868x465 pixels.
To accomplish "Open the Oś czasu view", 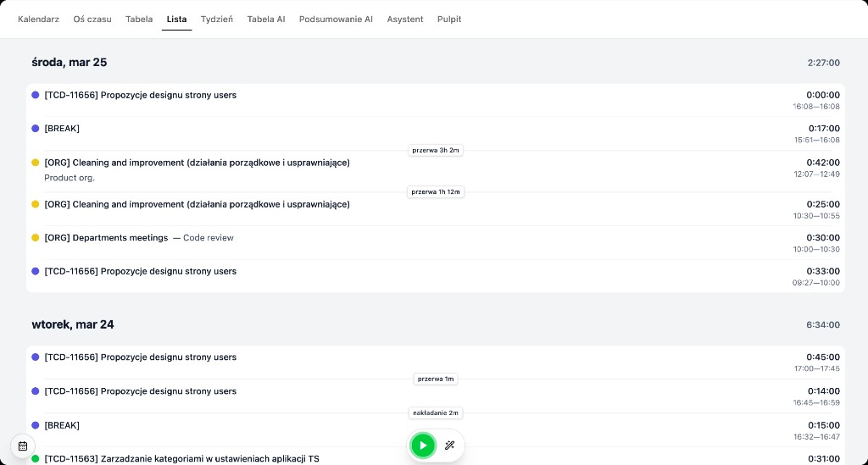I will click(x=92, y=19).
